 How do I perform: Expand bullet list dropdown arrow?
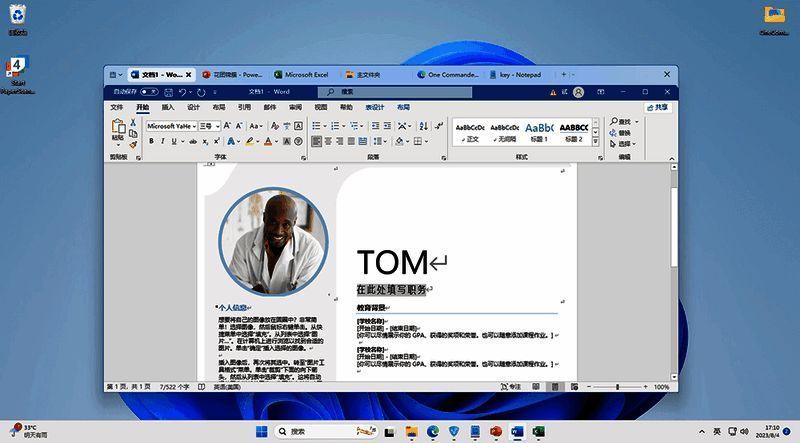pyautogui.click(x=325, y=126)
